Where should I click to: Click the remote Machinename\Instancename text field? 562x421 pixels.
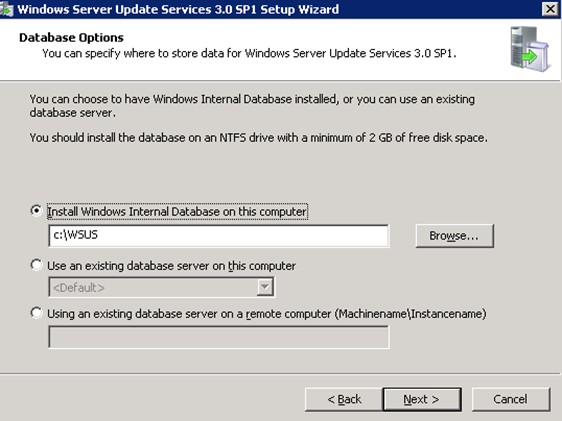(x=219, y=337)
